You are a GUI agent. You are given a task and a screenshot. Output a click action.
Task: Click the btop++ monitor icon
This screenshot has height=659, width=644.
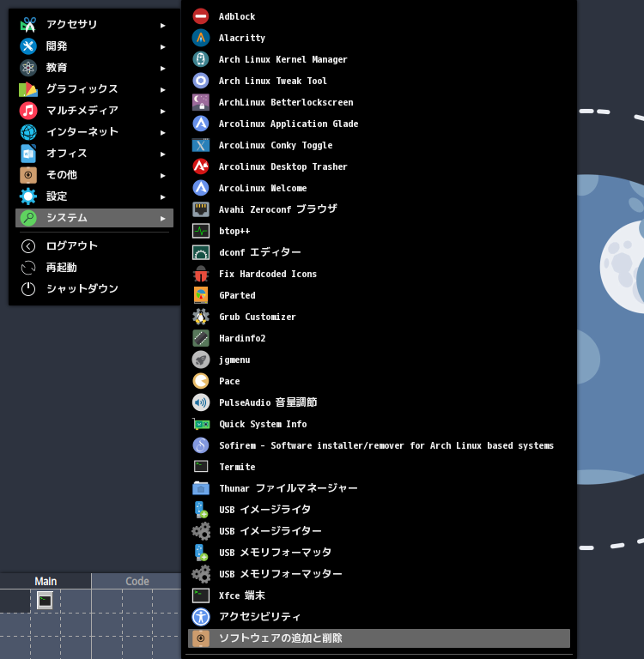pos(201,231)
